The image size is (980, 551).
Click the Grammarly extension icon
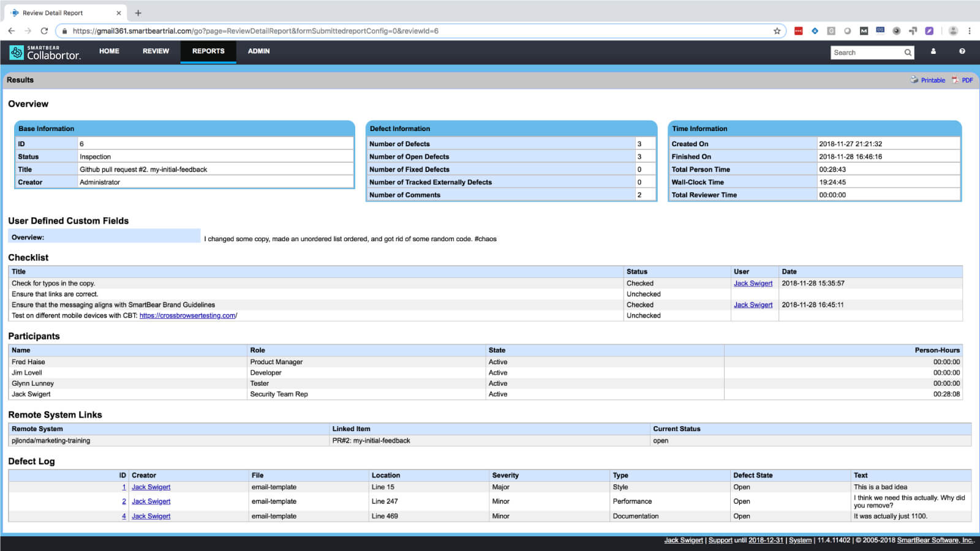coord(831,31)
